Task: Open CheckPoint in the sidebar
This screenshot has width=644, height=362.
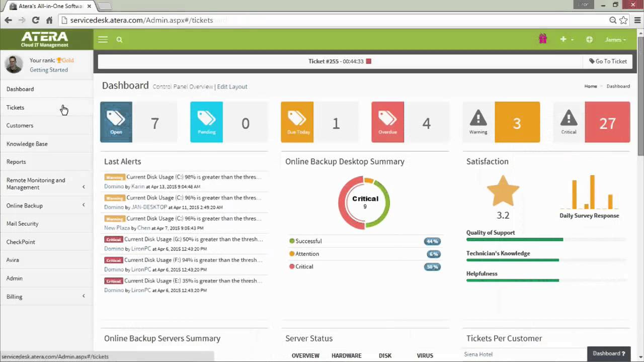Action: pyautogui.click(x=21, y=242)
